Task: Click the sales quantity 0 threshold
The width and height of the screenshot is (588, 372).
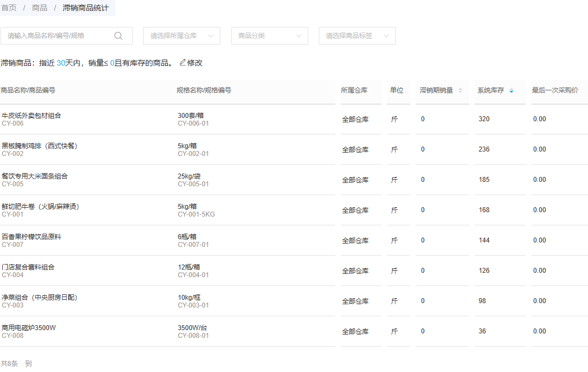Action: [112, 63]
